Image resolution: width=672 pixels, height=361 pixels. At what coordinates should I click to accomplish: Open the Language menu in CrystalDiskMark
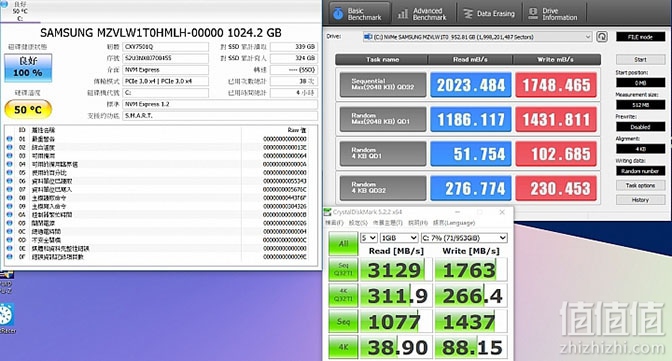(454, 223)
